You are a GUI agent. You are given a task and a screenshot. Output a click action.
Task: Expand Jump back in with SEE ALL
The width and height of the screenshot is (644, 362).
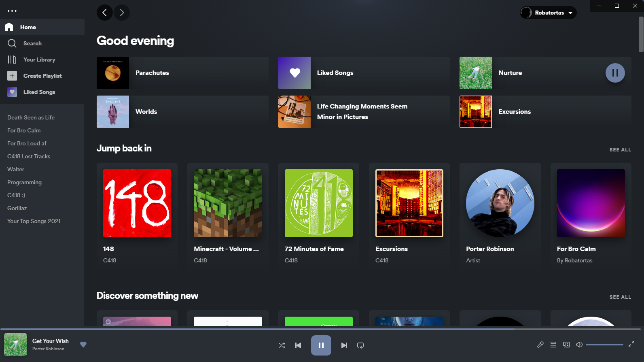point(620,149)
